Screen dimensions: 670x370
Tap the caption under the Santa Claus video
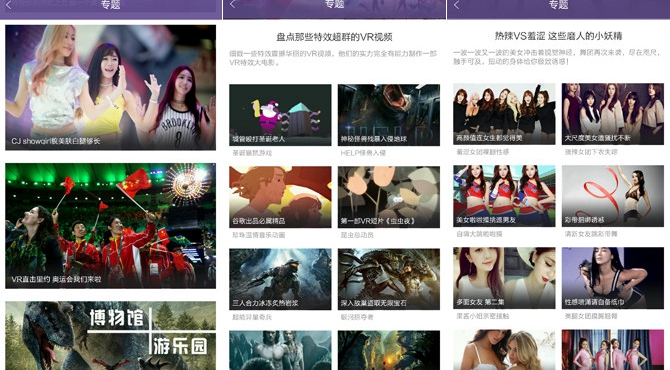coord(252,153)
